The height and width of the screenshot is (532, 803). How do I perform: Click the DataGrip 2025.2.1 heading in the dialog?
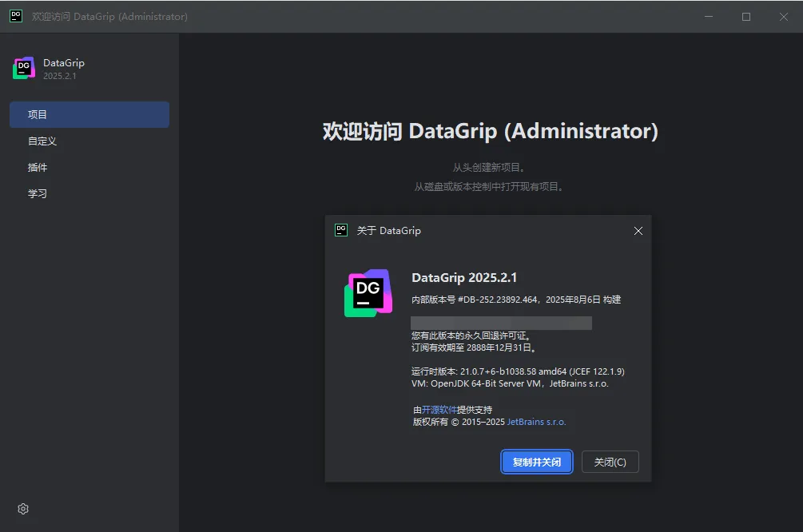click(x=464, y=278)
